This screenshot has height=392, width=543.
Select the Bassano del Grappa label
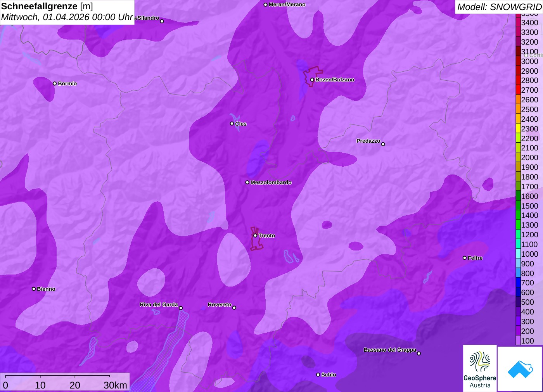390,350
